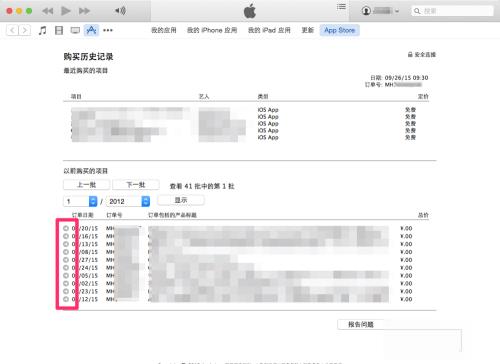This screenshot has width=500, height=364.
Task: Click the 上一批 button
Action: click(x=86, y=185)
